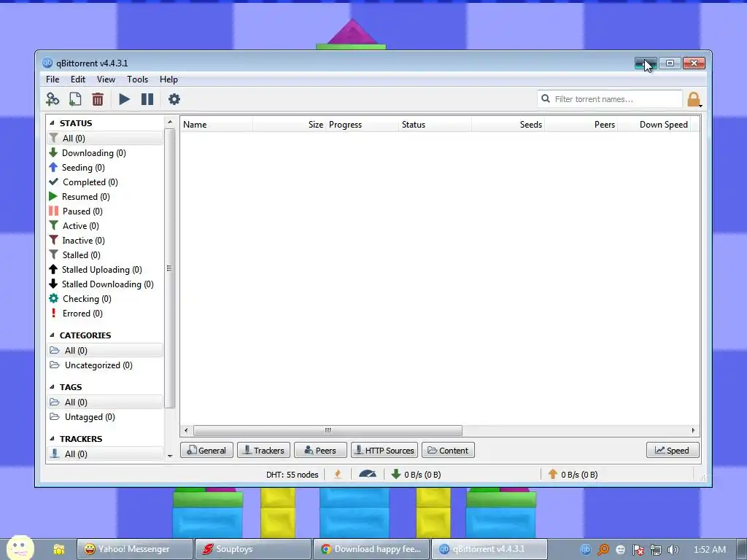Sort by the Peers column header
The height and width of the screenshot is (560, 747).
click(x=581, y=124)
